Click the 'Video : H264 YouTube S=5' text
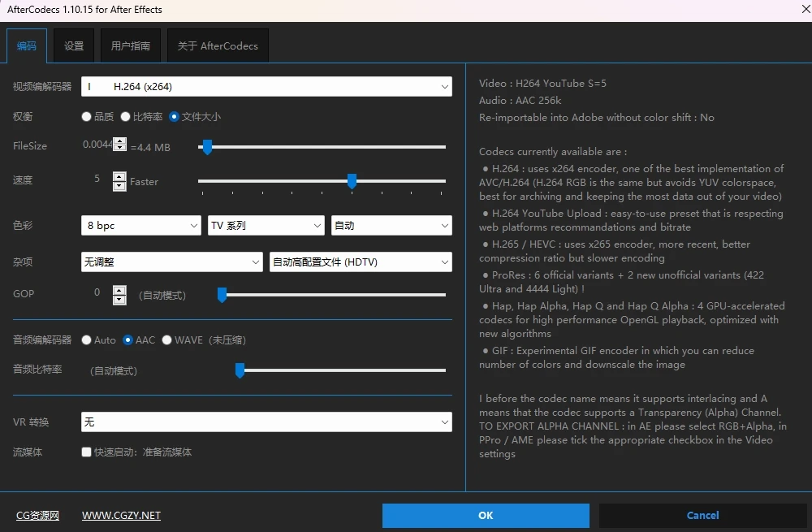This screenshot has width=812, height=532. [x=542, y=84]
